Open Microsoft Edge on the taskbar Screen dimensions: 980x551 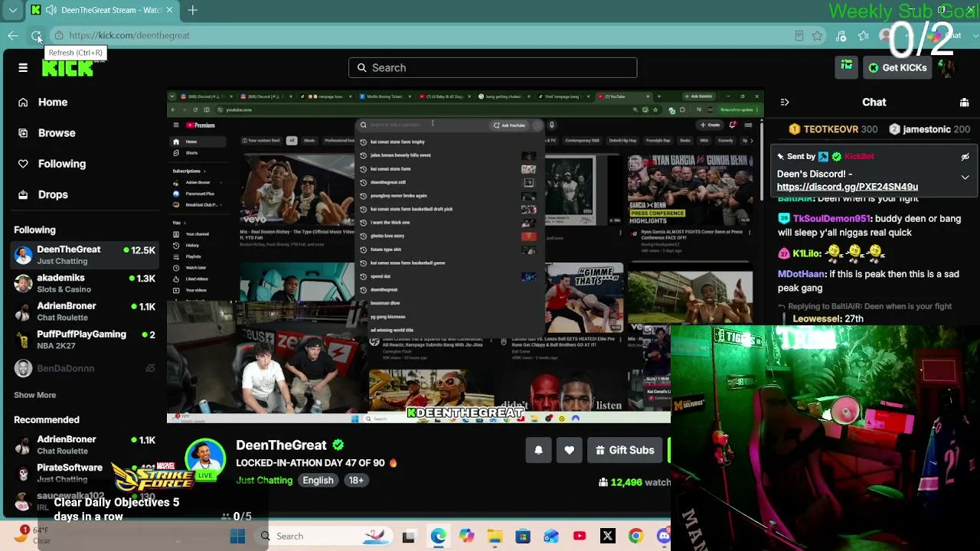coord(438,536)
